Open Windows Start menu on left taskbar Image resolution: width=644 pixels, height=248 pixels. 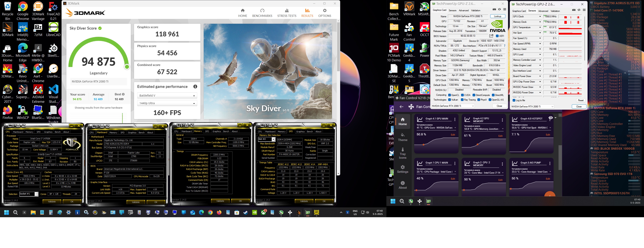(x=6, y=213)
